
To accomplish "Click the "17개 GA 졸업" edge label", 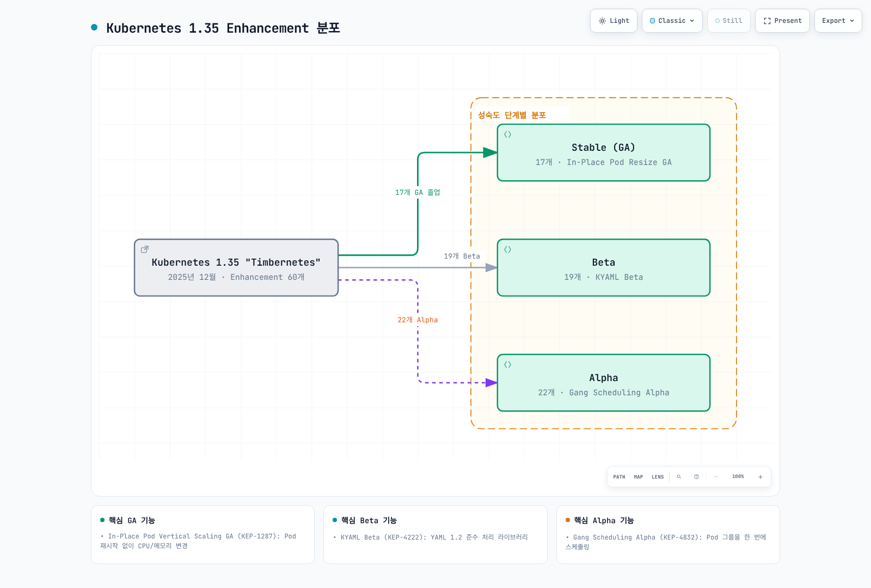I will point(418,192).
